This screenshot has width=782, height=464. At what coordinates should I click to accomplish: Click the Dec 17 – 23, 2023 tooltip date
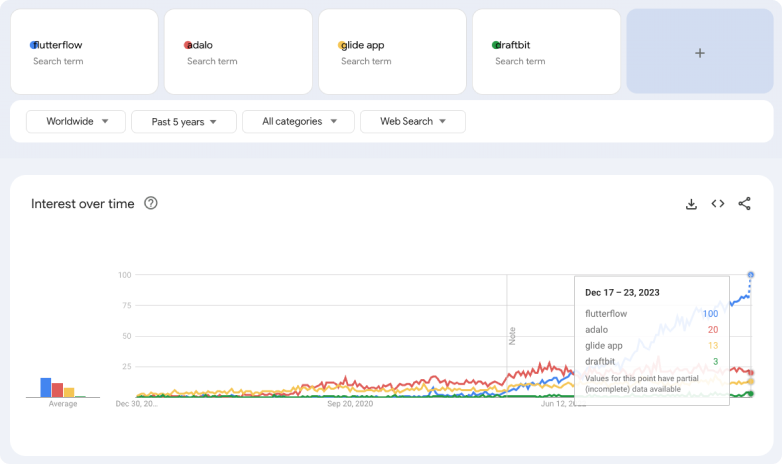[622, 292]
